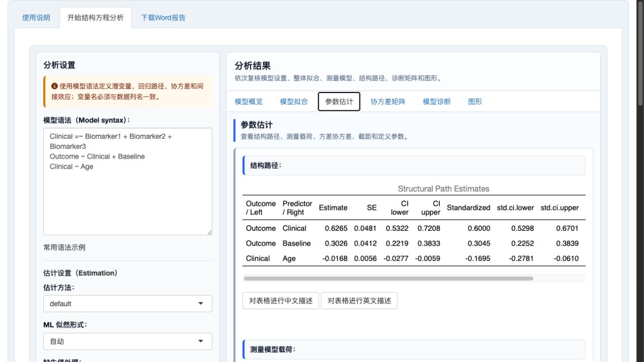Click the warning icon in the syntax notice

click(x=54, y=86)
